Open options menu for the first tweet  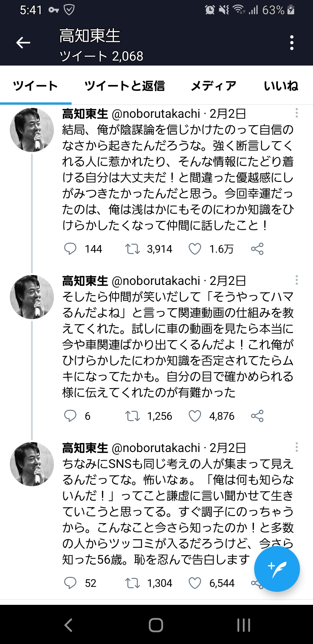(x=296, y=113)
